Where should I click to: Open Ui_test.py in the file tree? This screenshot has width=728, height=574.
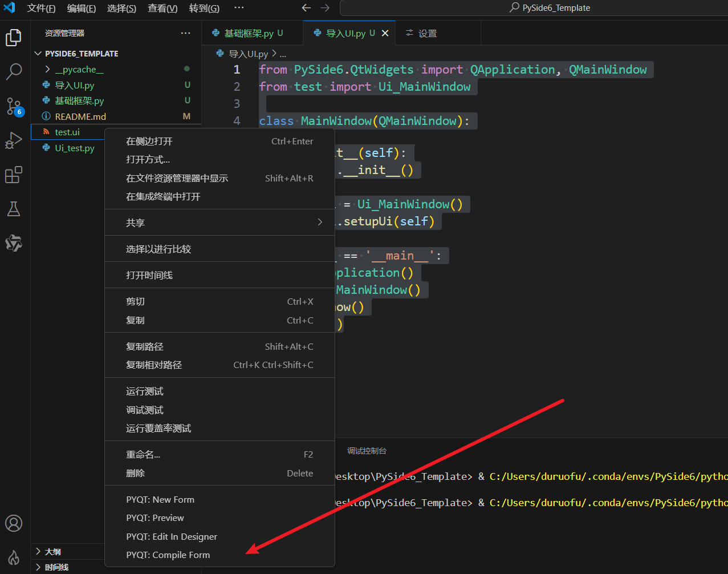(x=75, y=148)
